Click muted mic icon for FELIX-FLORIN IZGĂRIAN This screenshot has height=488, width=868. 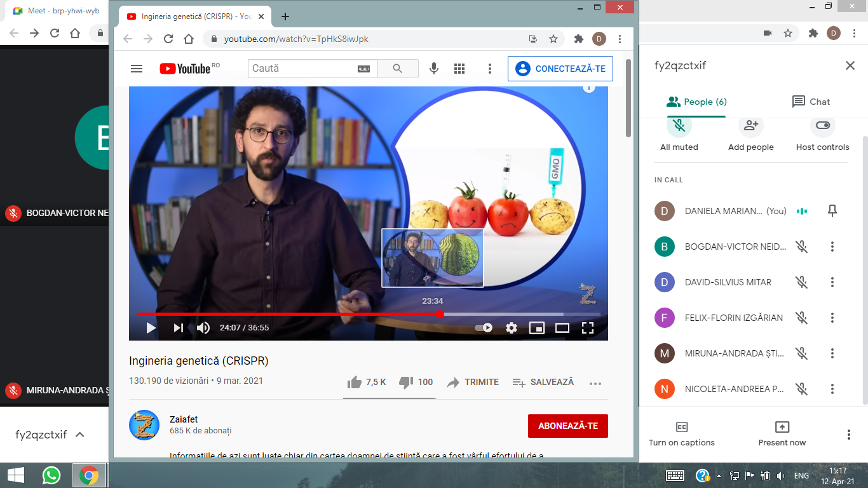802,318
